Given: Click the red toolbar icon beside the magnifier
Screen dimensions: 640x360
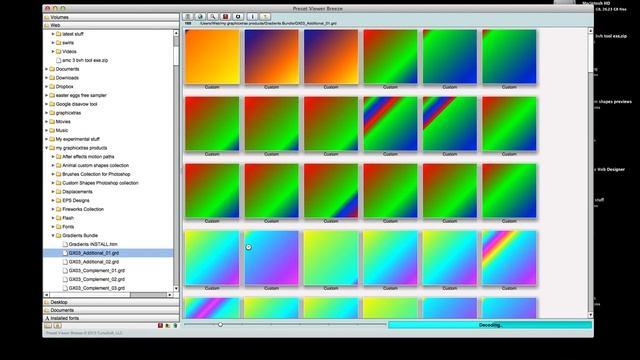Looking at the screenshot, I should coord(225,17).
